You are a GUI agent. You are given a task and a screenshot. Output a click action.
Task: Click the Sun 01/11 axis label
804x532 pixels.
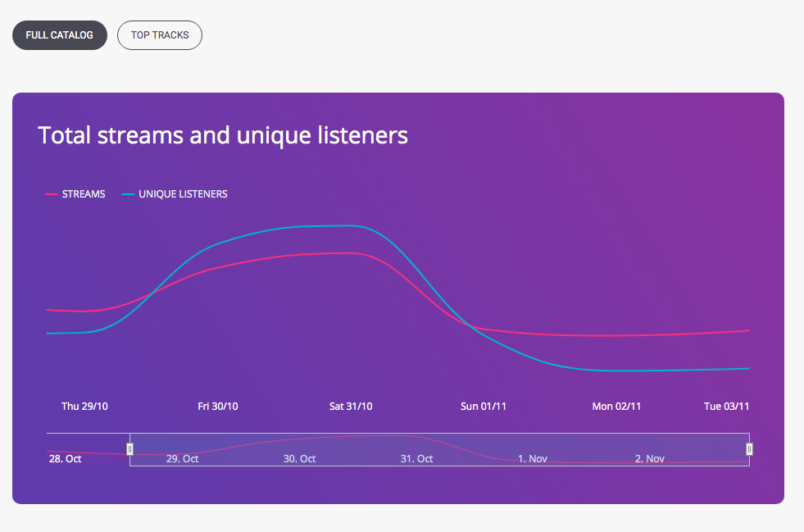tap(483, 407)
